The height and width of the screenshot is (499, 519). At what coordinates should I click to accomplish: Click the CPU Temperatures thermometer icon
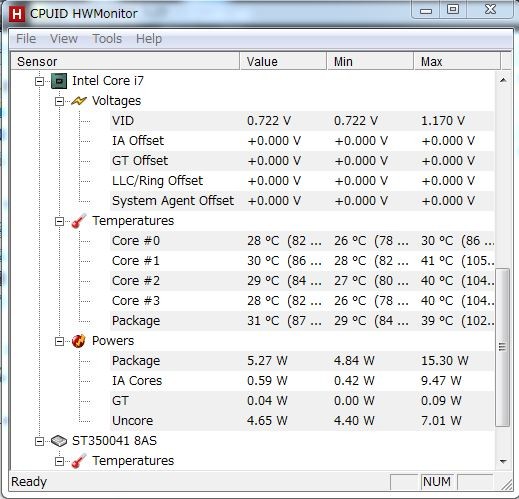[79, 221]
